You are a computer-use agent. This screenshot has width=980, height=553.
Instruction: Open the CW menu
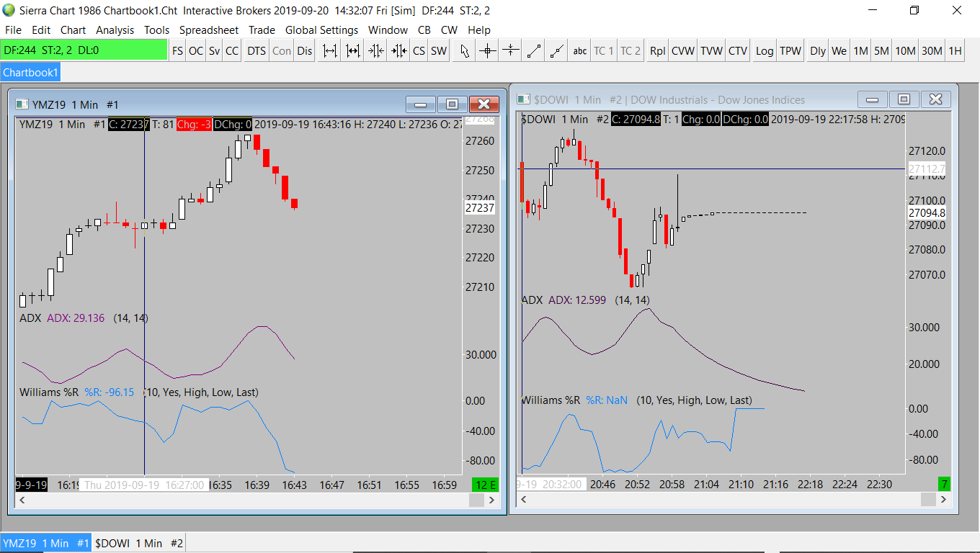tap(449, 30)
